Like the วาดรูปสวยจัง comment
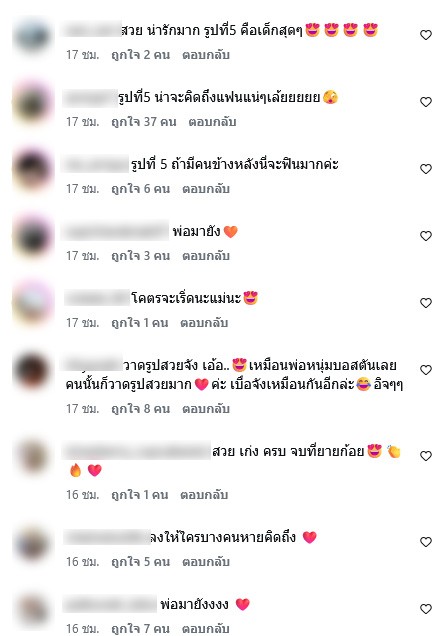Image resolution: width=446 pixels, height=636 pixels. pos(425,370)
